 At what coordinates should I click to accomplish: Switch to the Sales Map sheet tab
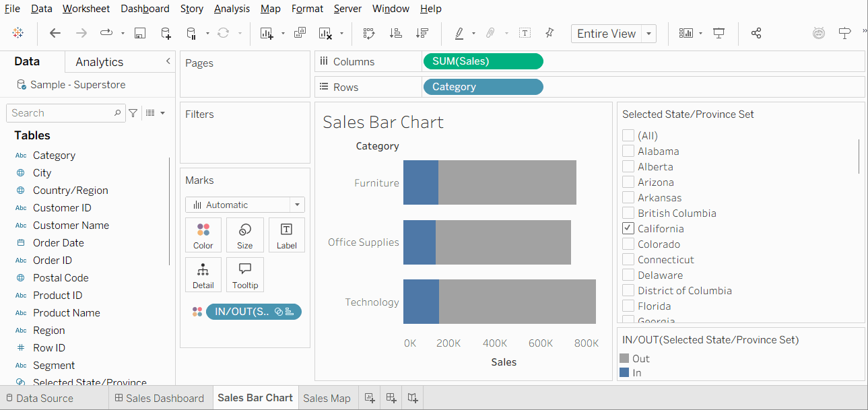click(x=327, y=398)
